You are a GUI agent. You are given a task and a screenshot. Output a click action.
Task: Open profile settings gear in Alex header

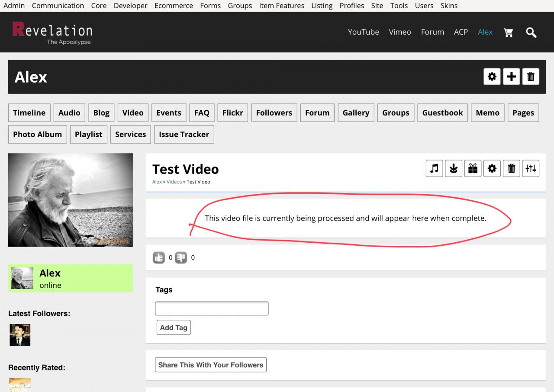pyautogui.click(x=492, y=77)
